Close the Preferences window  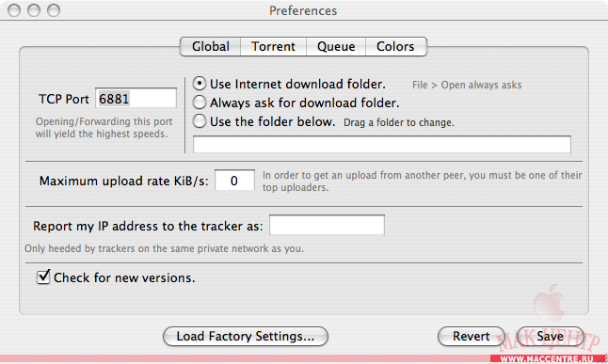coord(14,10)
